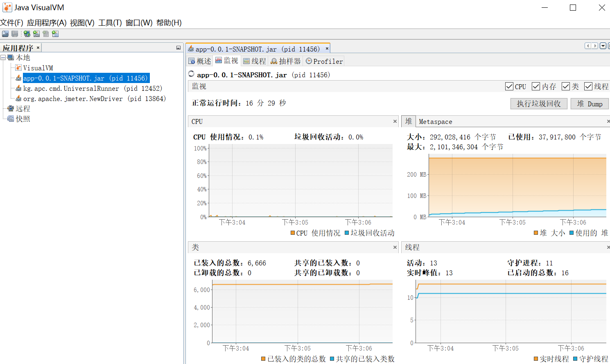Close the app-0.0.1-SNAPSHOT.jar document tab
This screenshot has width=610, height=364.
point(327,49)
